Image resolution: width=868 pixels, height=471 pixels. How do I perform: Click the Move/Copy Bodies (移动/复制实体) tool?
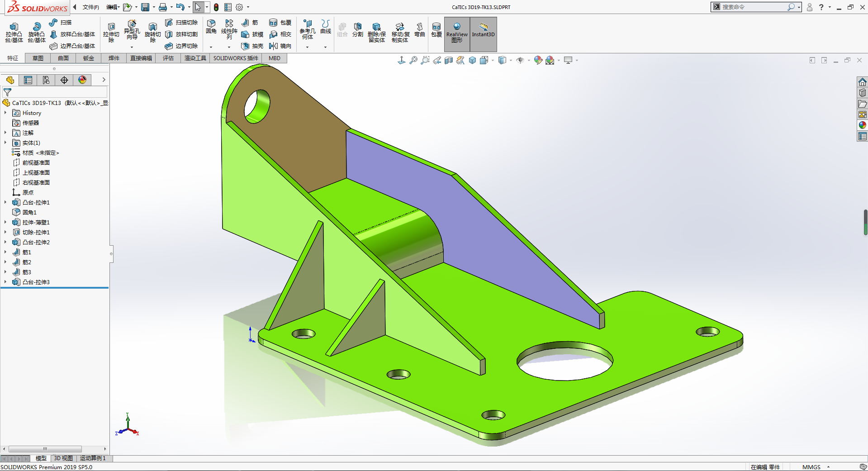tap(400, 33)
